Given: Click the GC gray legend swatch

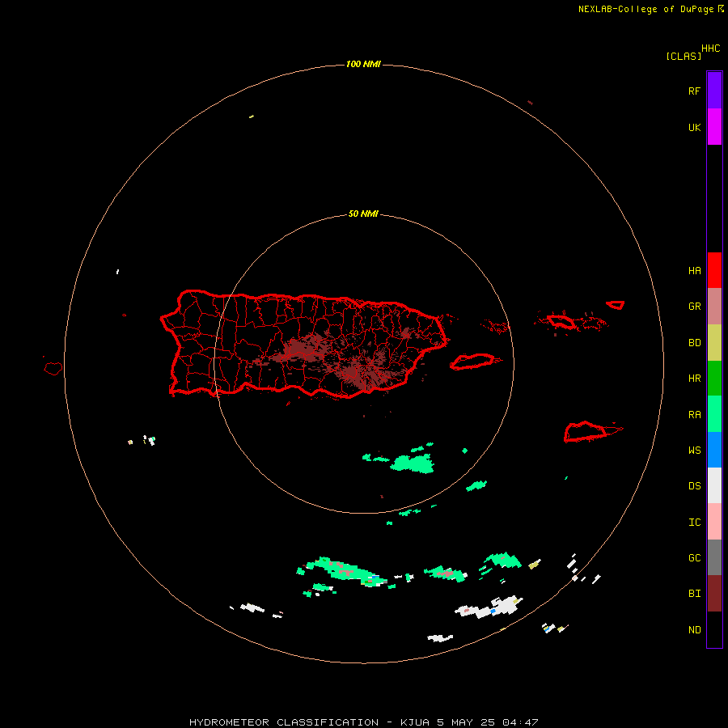Looking at the screenshot, I should coord(714,557).
